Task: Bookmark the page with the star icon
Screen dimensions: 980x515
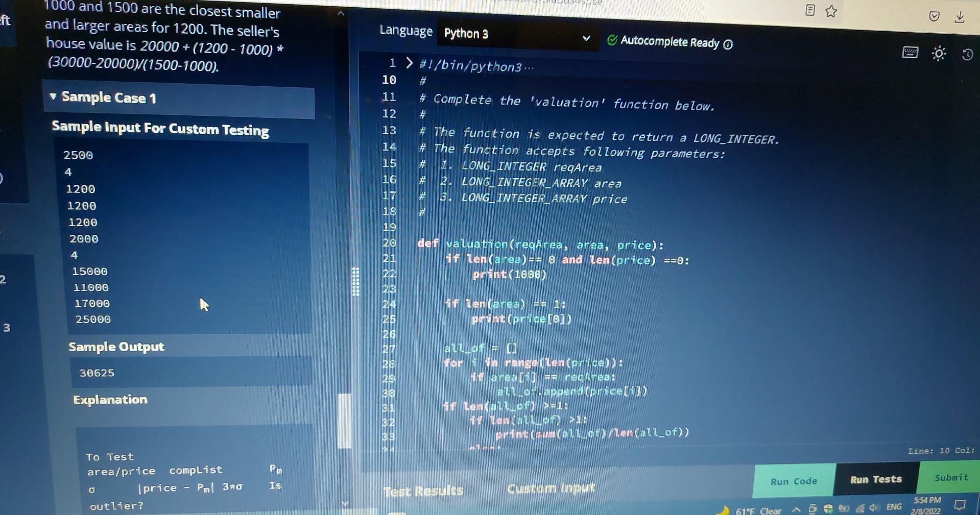Action: point(832,12)
